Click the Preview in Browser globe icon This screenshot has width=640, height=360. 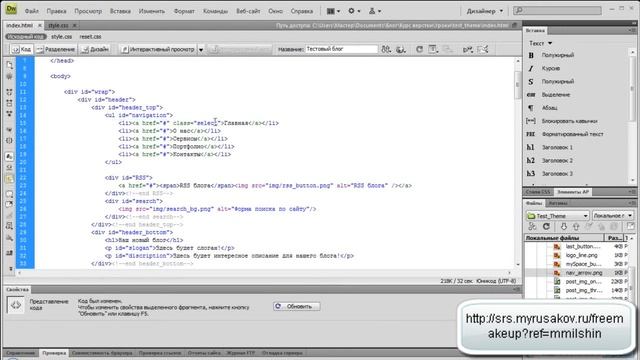[x=401, y=49]
